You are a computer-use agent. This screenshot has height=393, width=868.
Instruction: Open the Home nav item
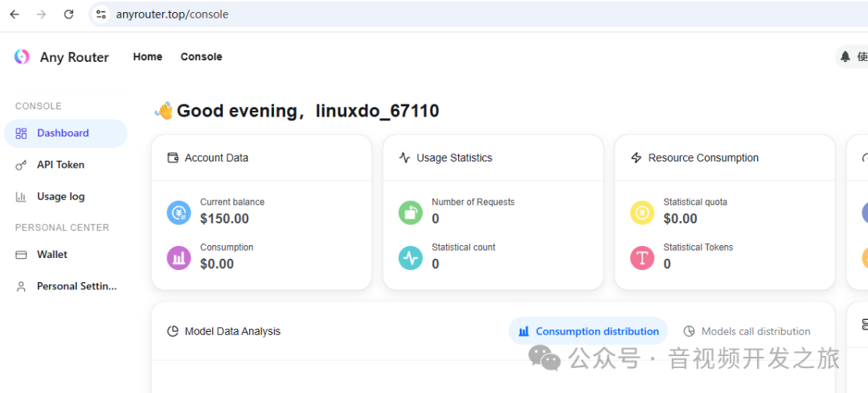click(x=148, y=56)
